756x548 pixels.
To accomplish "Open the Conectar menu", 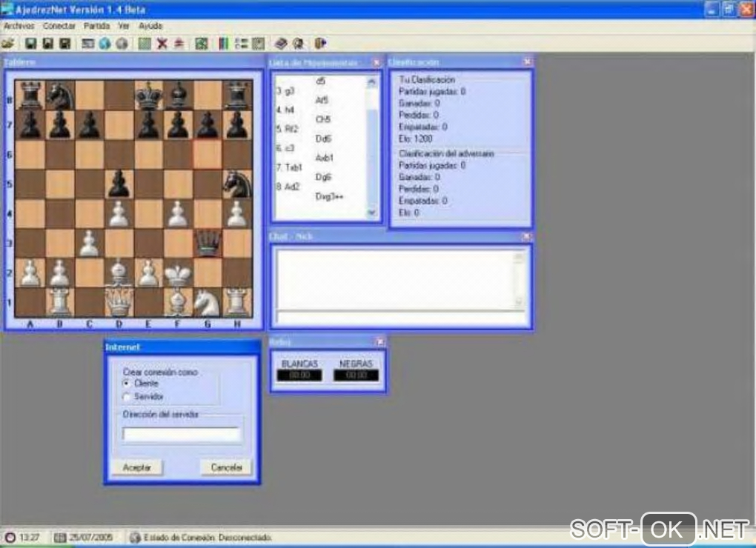I will tap(59, 25).
